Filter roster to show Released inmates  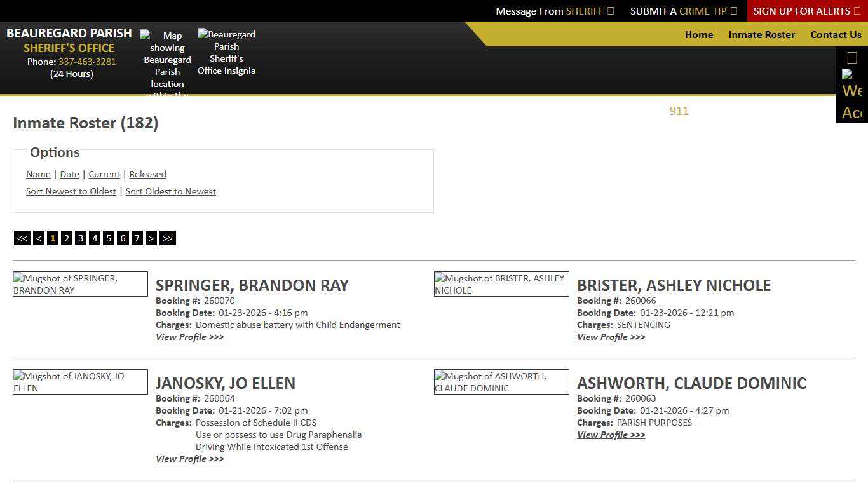pos(147,174)
